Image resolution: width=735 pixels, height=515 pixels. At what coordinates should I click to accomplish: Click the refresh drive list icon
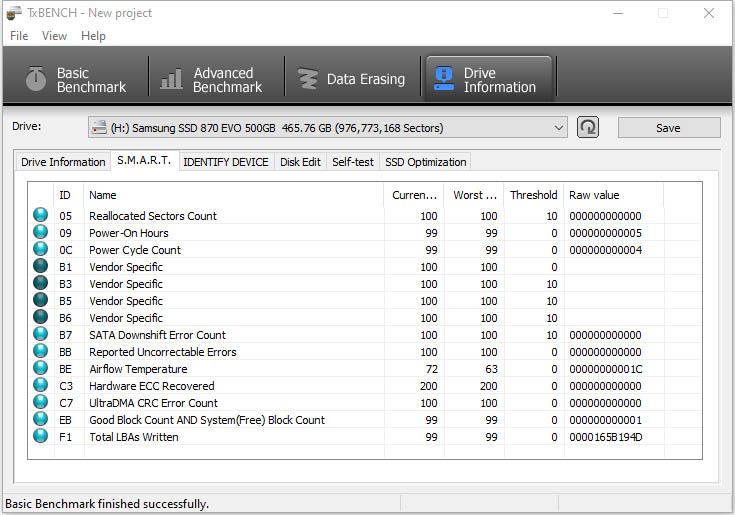click(x=588, y=127)
